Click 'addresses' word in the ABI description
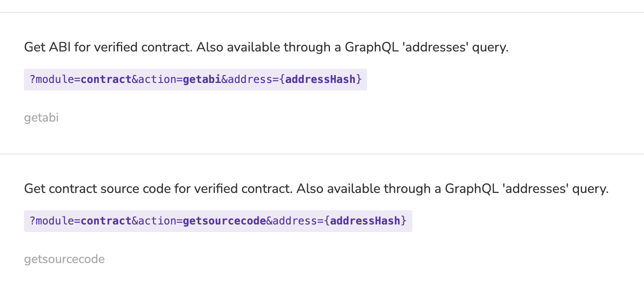The height and width of the screenshot is (291, 644). pos(433,47)
